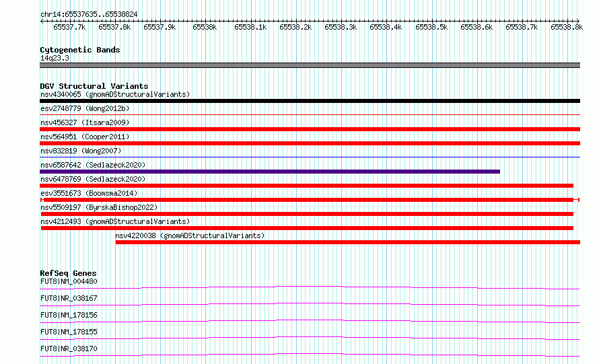Select the nsv5509197 (ByrskaBishop2022) red bar
The height and width of the screenshot is (364, 599).
[306, 214]
